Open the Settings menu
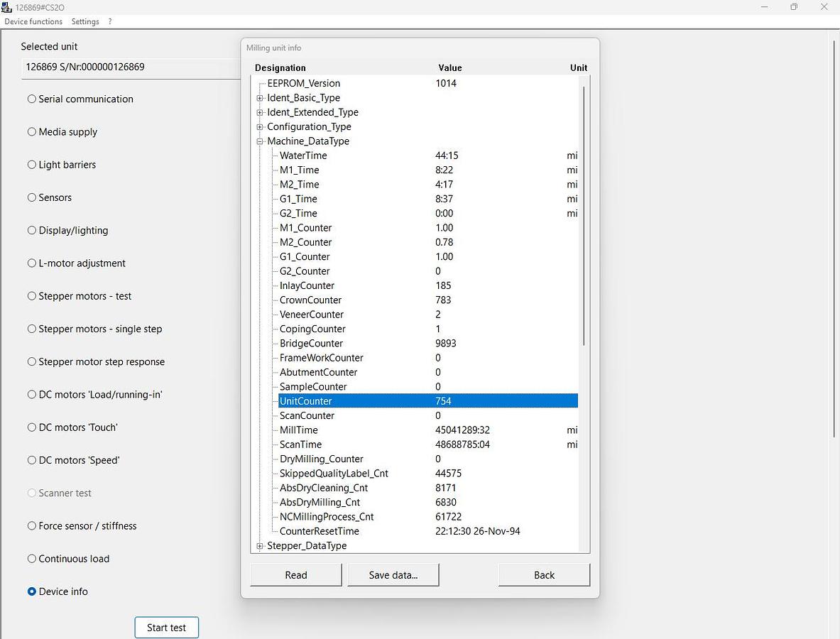The height and width of the screenshot is (639, 840). click(85, 21)
